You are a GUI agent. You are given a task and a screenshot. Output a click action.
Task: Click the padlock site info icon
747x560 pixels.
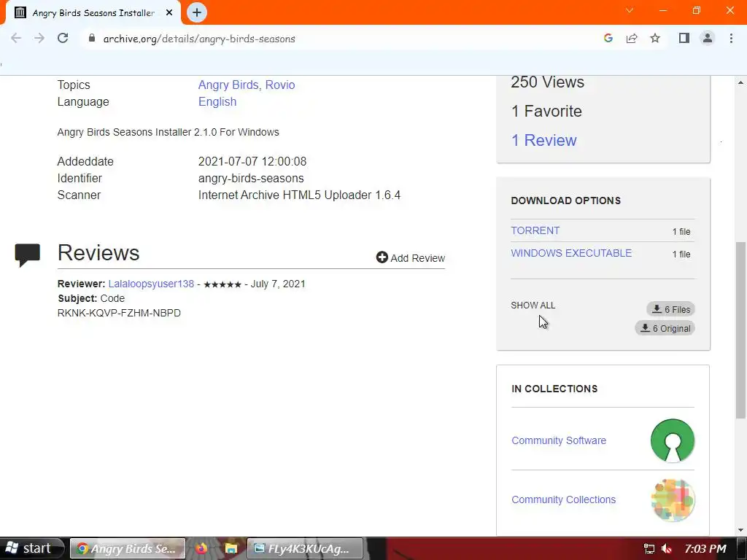[x=92, y=39]
